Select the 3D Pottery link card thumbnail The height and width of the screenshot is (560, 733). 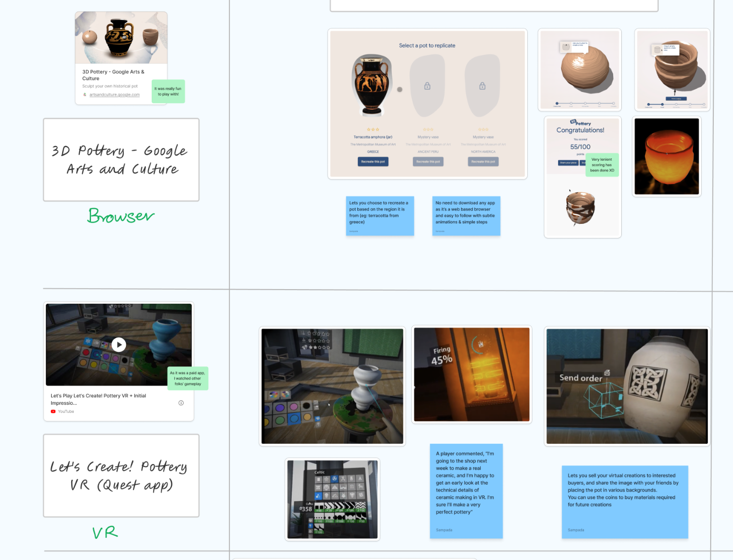pyautogui.click(x=121, y=38)
